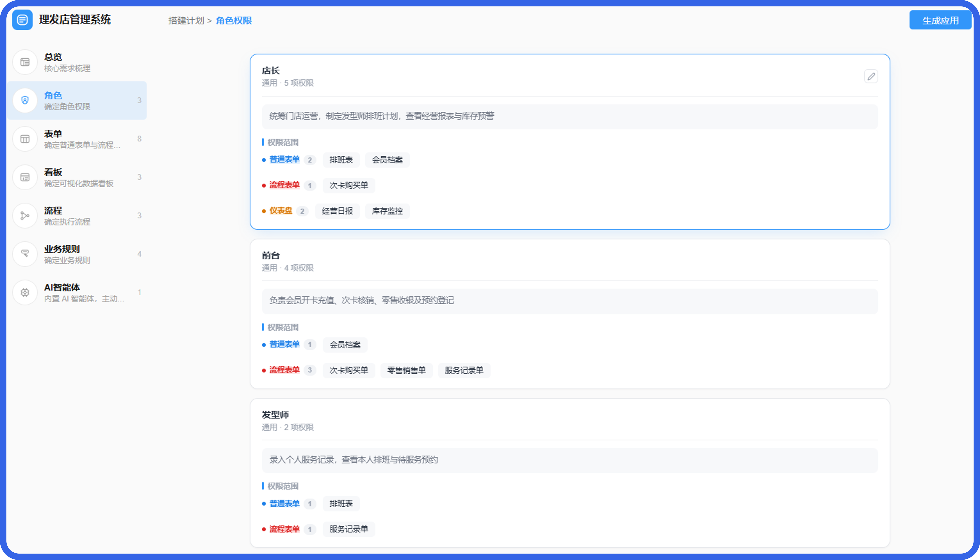The height and width of the screenshot is (560, 980).
Task: Click the 核心需求梳理 subtitle
Action: click(x=67, y=68)
